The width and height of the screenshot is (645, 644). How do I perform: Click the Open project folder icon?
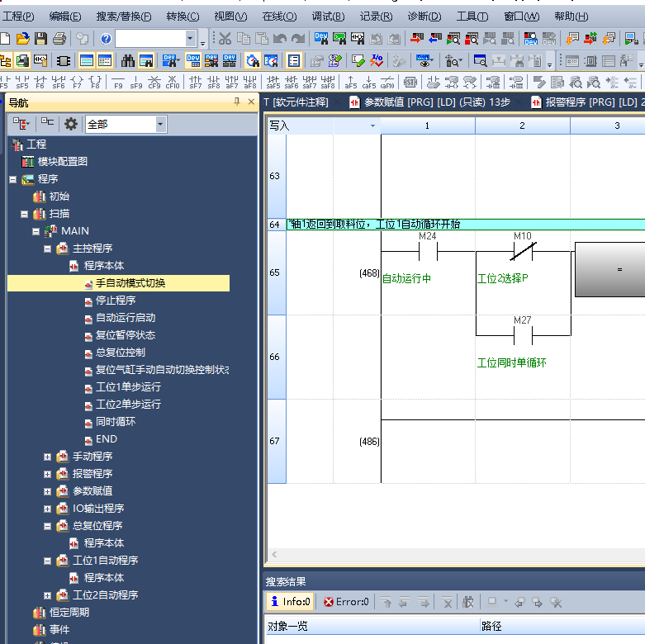(x=23, y=39)
